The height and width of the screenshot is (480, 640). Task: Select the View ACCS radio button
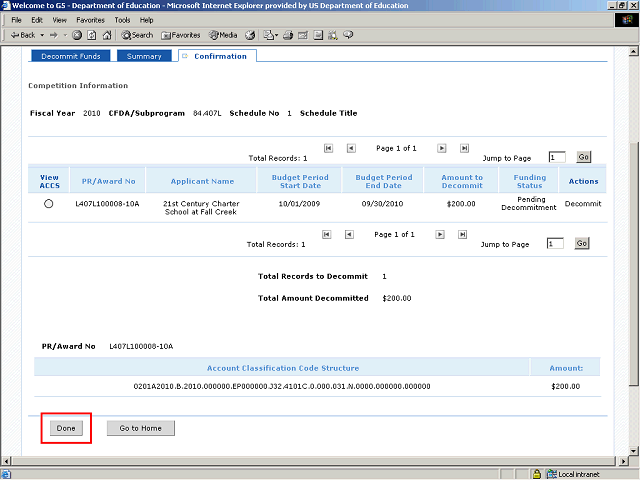(x=48, y=204)
